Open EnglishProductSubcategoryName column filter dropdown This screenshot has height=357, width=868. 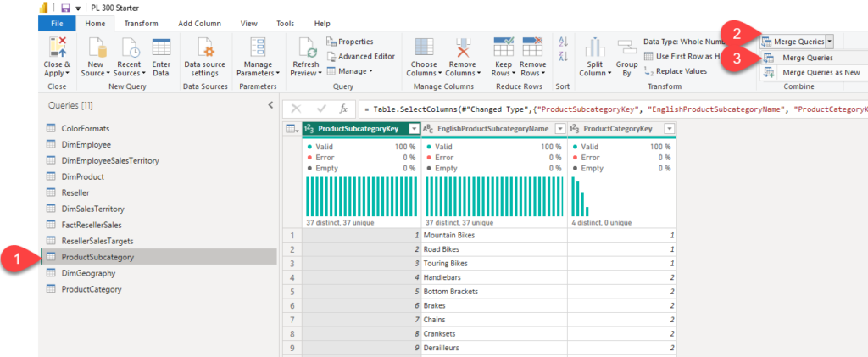pos(559,129)
